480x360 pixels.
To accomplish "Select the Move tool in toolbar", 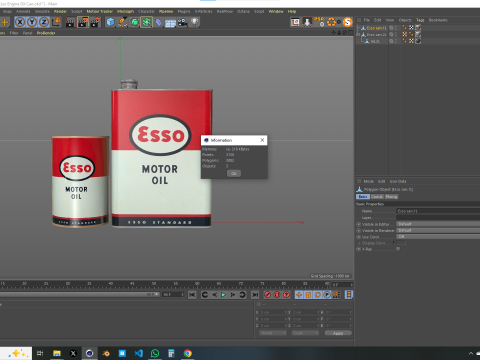I will (5, 22).
